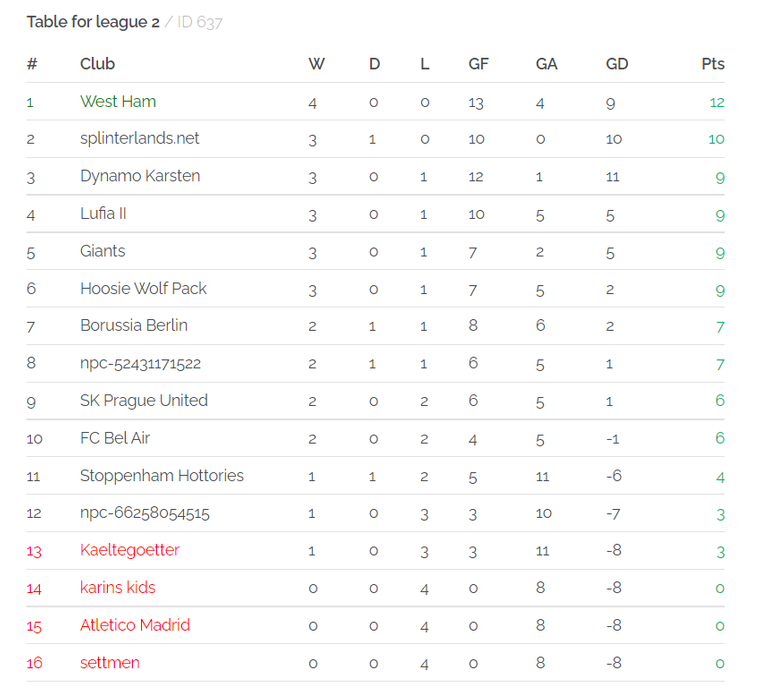Open the settmen club page
768x699 pixels.
(x=110, y=663)
